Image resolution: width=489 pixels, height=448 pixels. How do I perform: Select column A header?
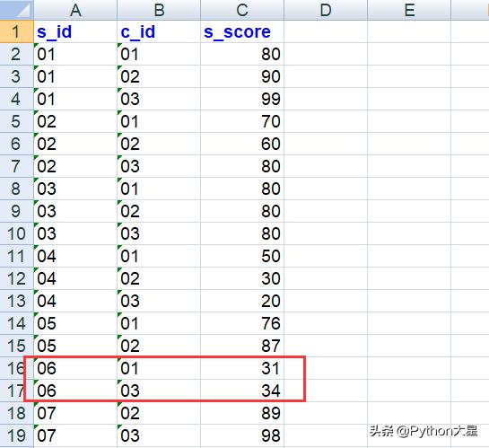point(75,10)
